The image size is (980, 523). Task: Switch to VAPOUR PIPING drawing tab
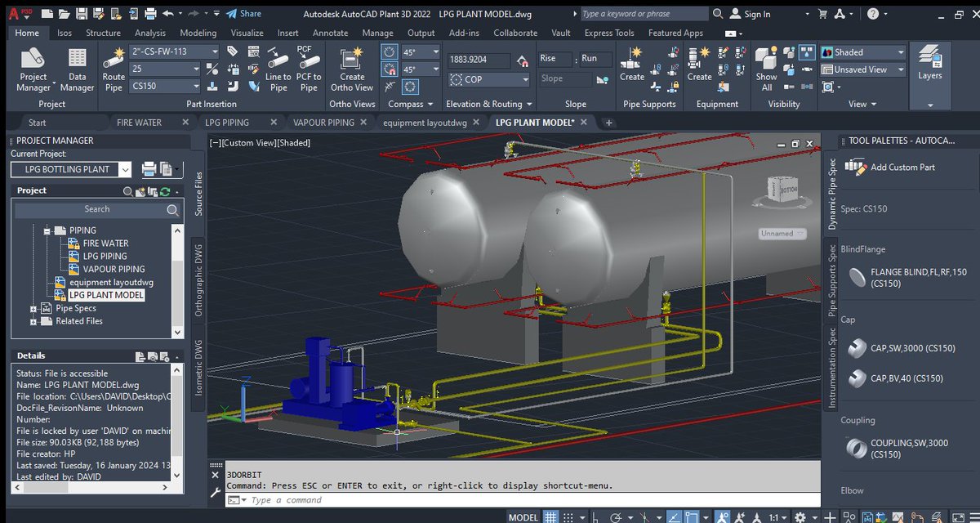point(323,123)
